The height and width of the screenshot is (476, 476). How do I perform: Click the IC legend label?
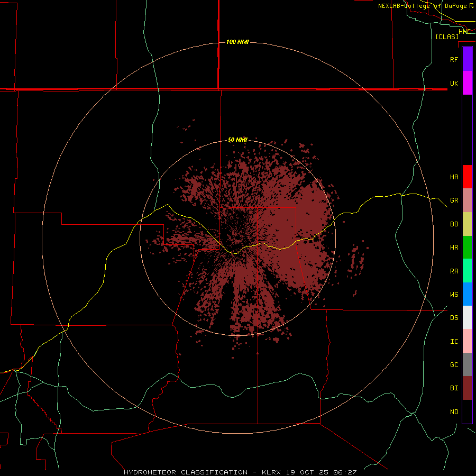(x=454, y=341)
